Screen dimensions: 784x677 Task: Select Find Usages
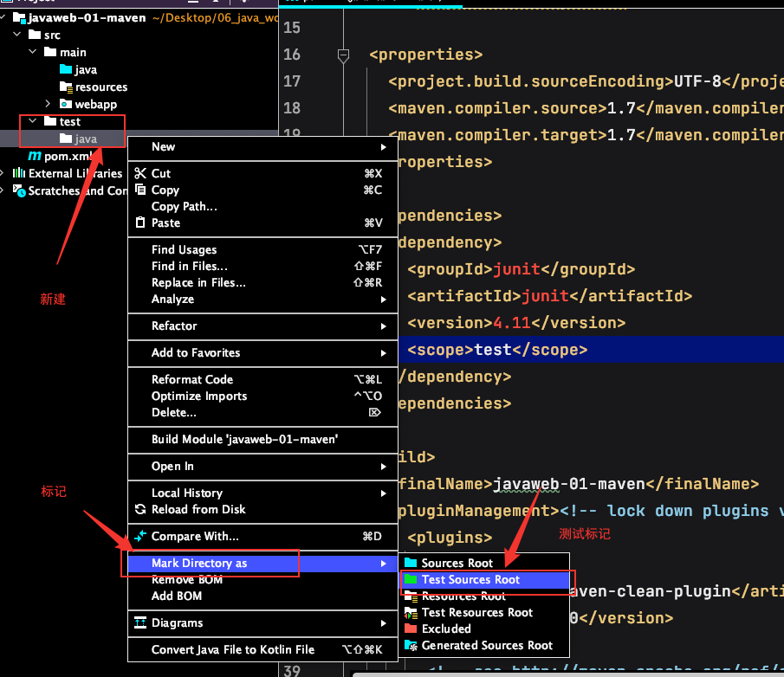[262, 249]
